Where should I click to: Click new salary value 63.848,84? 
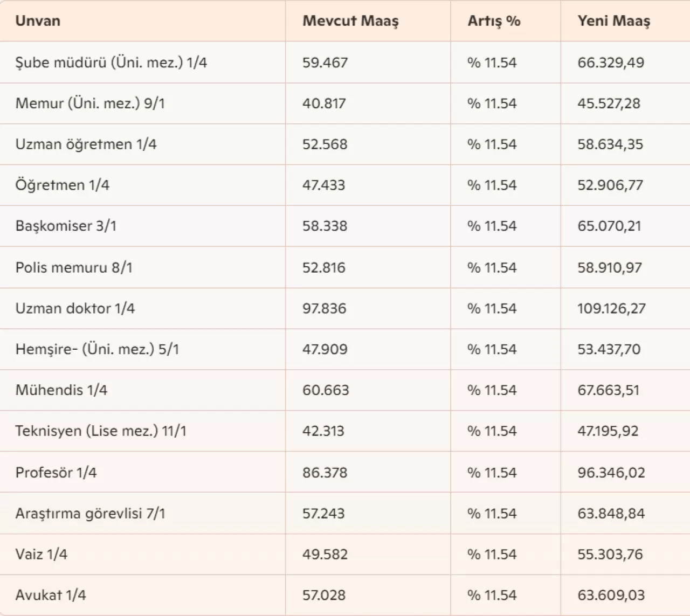click(x=611, y=514)
